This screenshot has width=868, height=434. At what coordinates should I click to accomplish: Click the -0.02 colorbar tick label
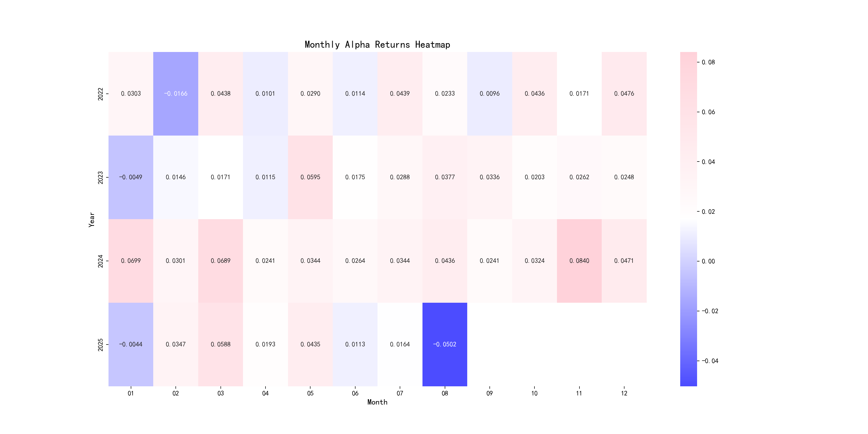(710, 311)
